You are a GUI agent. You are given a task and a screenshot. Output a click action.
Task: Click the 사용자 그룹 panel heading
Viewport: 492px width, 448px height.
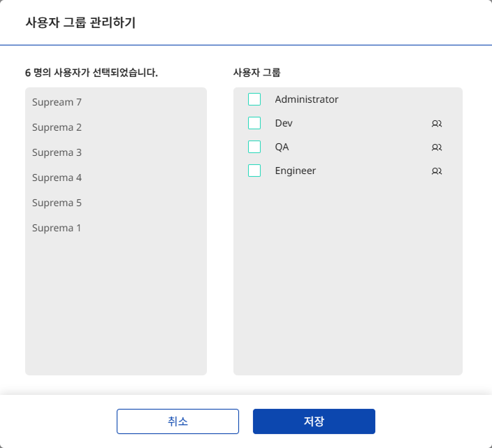pos(256,72)
